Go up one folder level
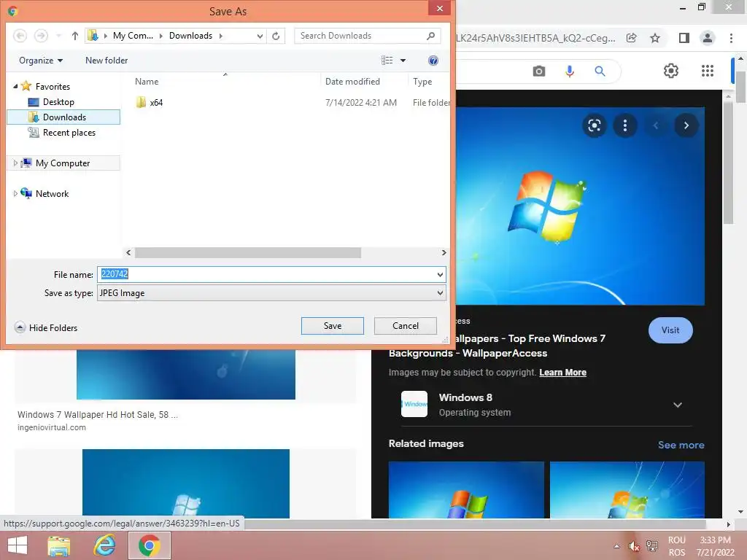This screenshot has height=560, width=747. tap(75, 36)
